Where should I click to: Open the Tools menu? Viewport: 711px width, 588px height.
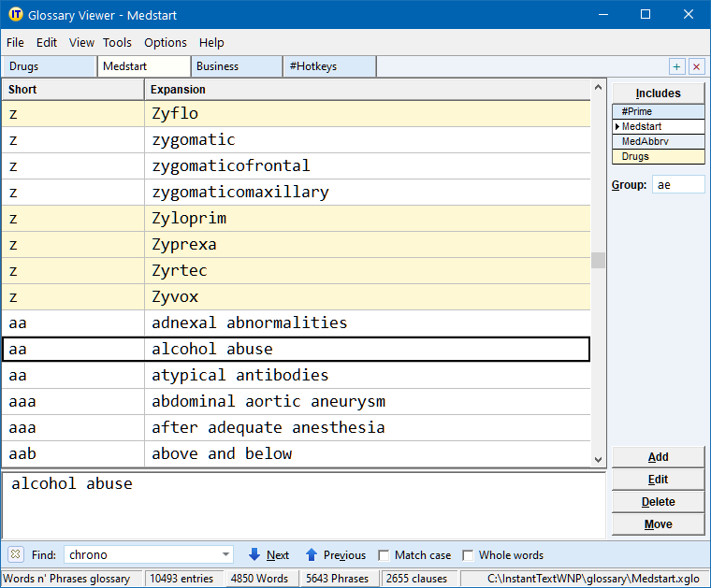tap(117, 42)
